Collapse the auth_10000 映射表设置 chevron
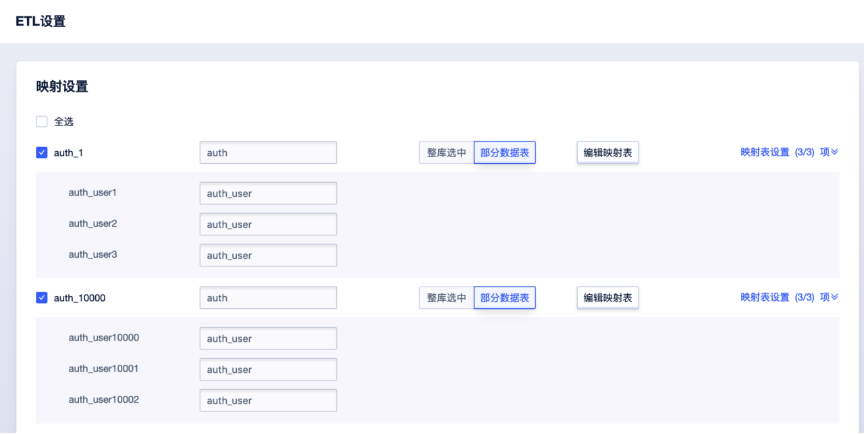The height and width of the screenshot is (434, 864). (834, 298)
